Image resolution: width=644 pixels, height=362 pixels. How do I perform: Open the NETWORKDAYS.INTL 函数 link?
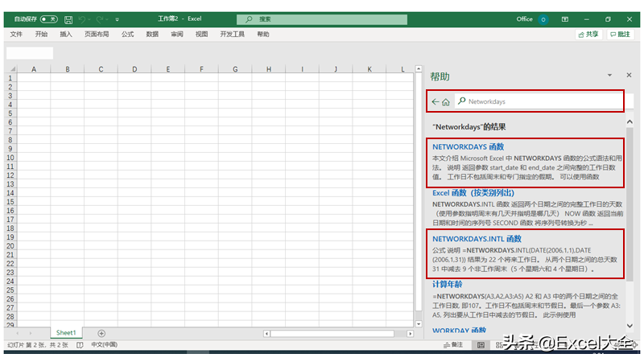point(477,238)
